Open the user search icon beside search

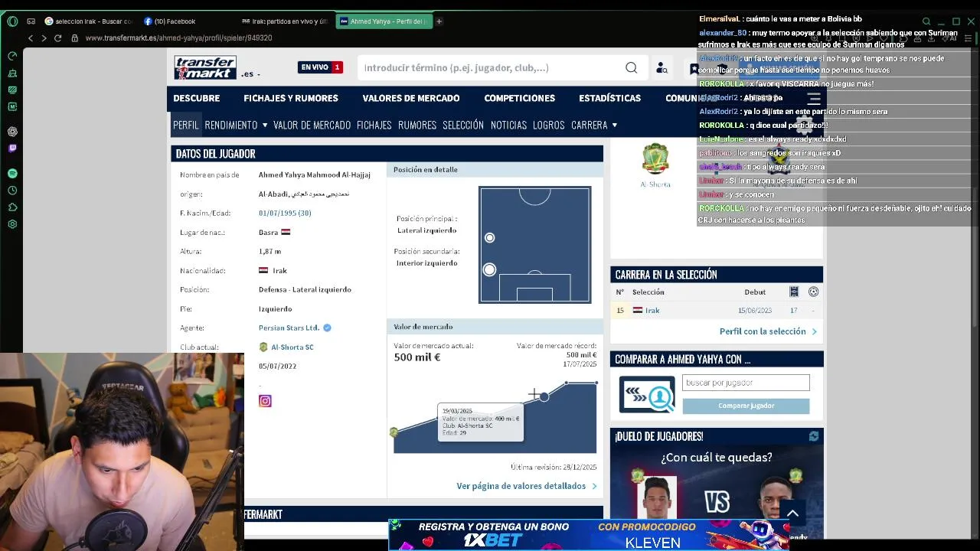[x=662, y=68]
